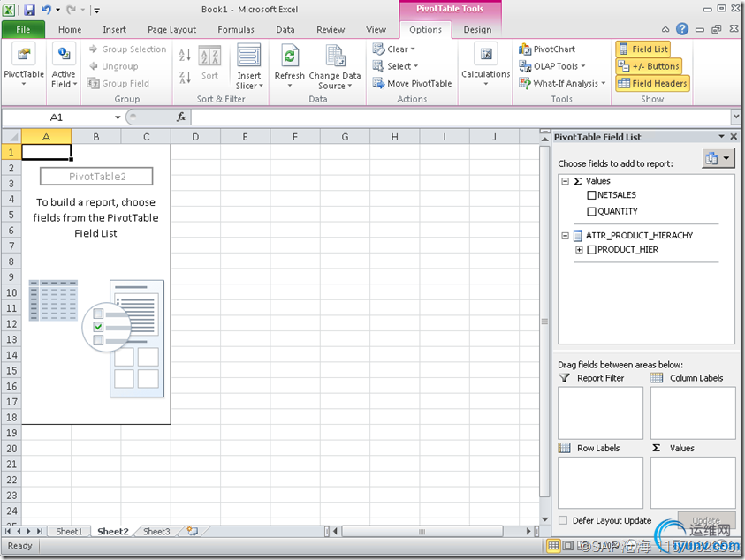This screenshot has height=560, width=745.
Task: Click the Insert Slicer icon
Action: pyautogui.click(x=249, y=55)
